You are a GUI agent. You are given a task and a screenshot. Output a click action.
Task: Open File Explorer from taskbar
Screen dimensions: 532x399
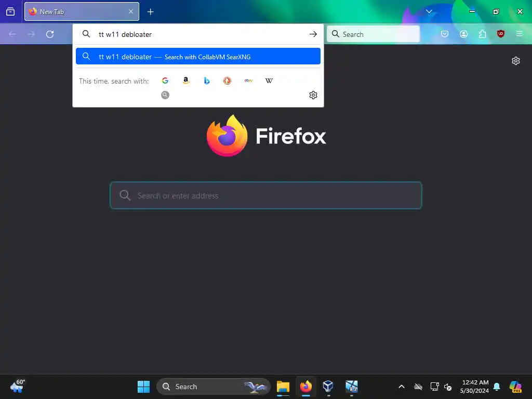(283, 387)
